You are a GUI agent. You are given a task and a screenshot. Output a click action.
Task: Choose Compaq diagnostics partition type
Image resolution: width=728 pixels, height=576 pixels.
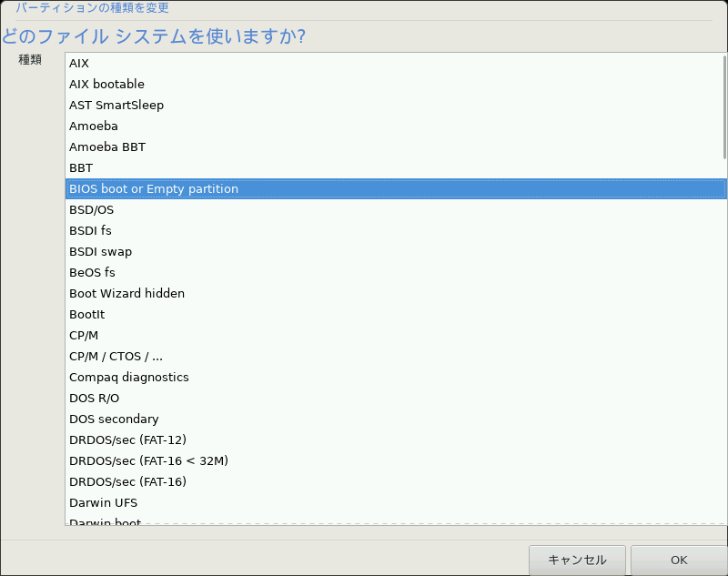point(396,377)
